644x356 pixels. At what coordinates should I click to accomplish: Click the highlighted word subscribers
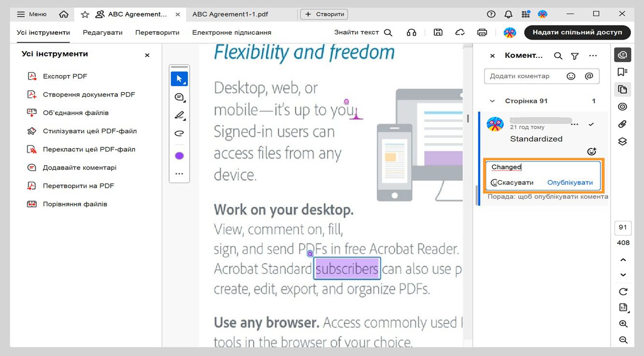[347, 269]
